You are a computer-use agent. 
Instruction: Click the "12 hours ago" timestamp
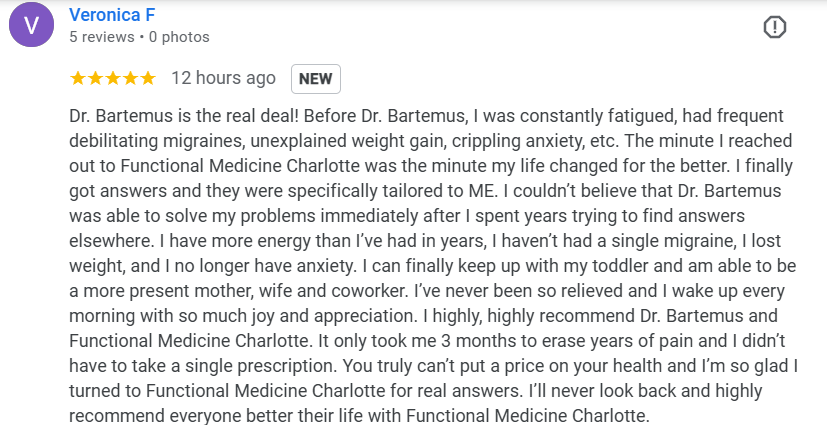223,78
